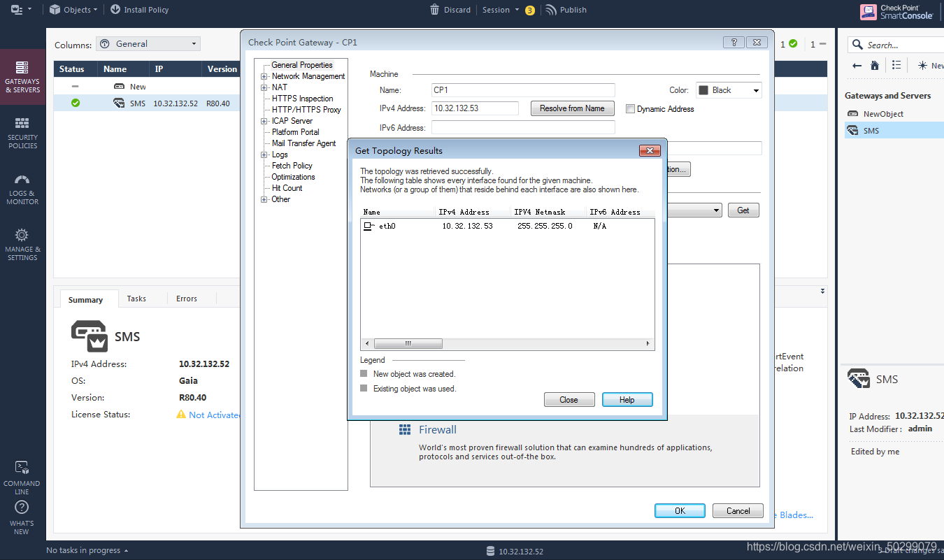This screenshot has height=560, width=944.
Task: Open the SmartConsole application menu
Action: pos(21,10)
